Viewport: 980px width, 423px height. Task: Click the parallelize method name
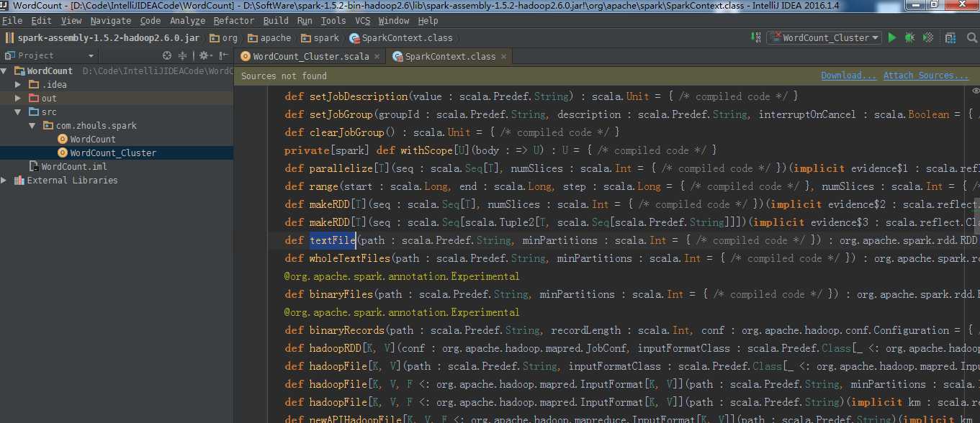341,168
